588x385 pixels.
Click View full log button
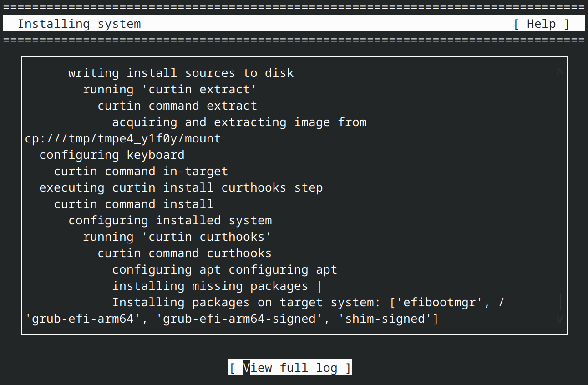[290, 368]
